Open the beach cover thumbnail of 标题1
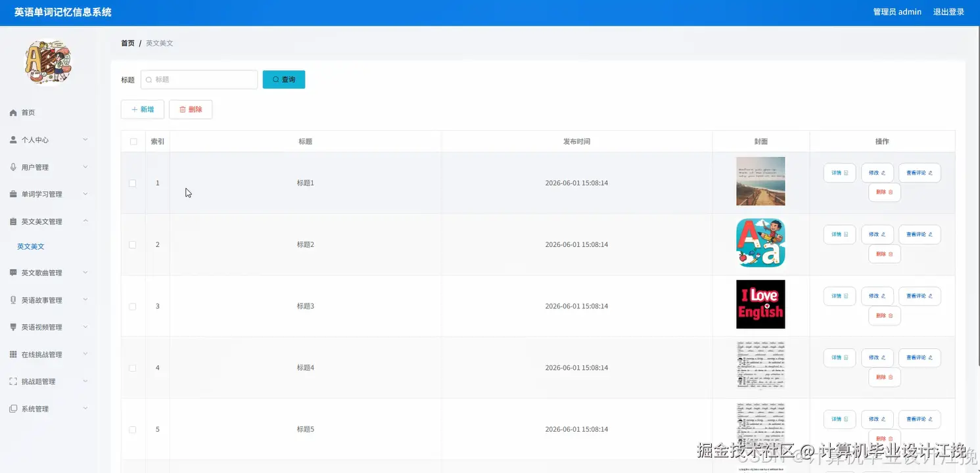 [760, 181]
